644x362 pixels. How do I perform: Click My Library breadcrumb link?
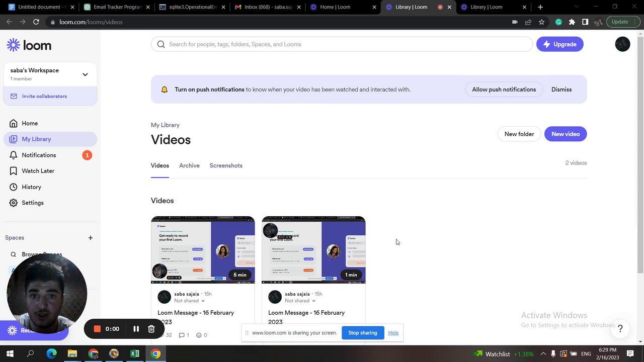coord(165,125)
